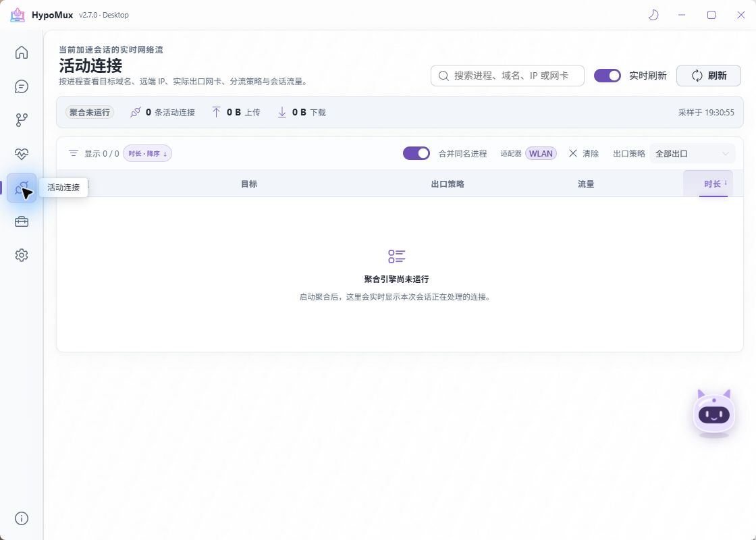Sort by the 出口策略 column header
Viewport: 756px width, 540px height.
point(448,184)
